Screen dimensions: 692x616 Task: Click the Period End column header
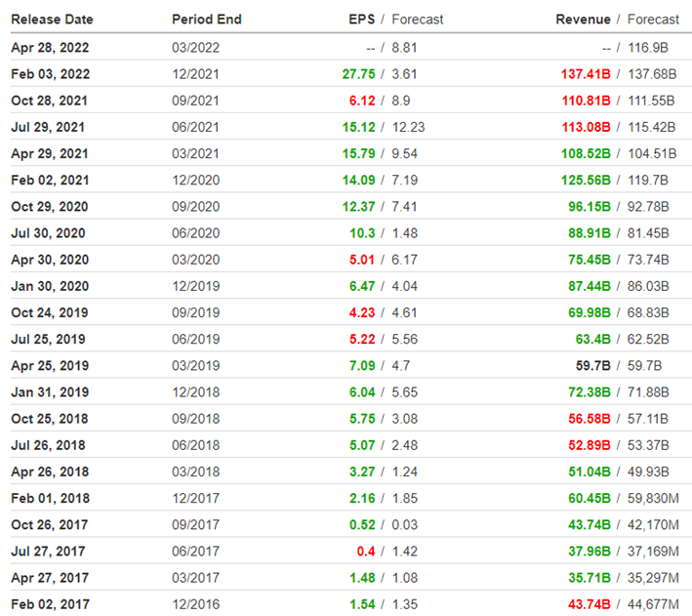[x=207, y=20]
